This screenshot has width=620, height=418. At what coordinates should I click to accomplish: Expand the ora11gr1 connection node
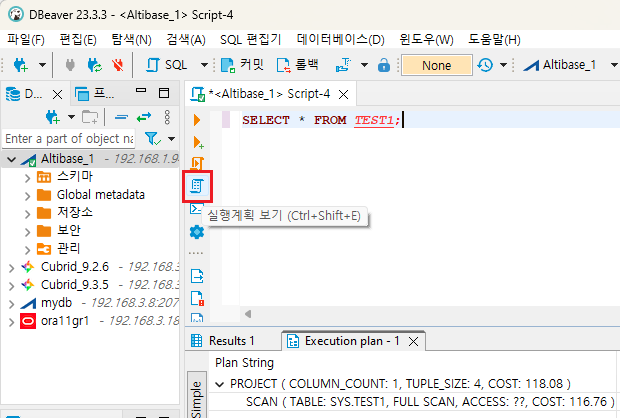pyautogui.click(x=11, y=321)
